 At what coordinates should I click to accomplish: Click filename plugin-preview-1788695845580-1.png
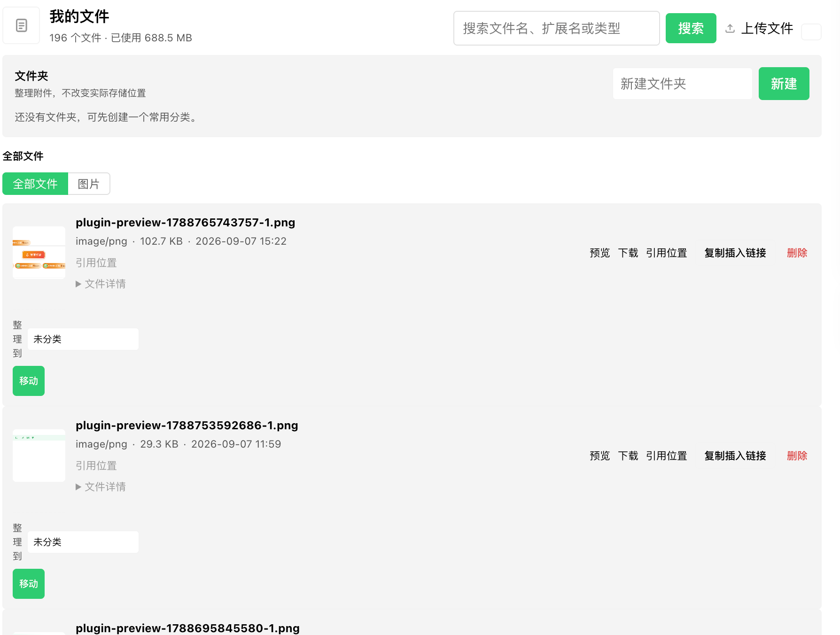coord(187,628)
